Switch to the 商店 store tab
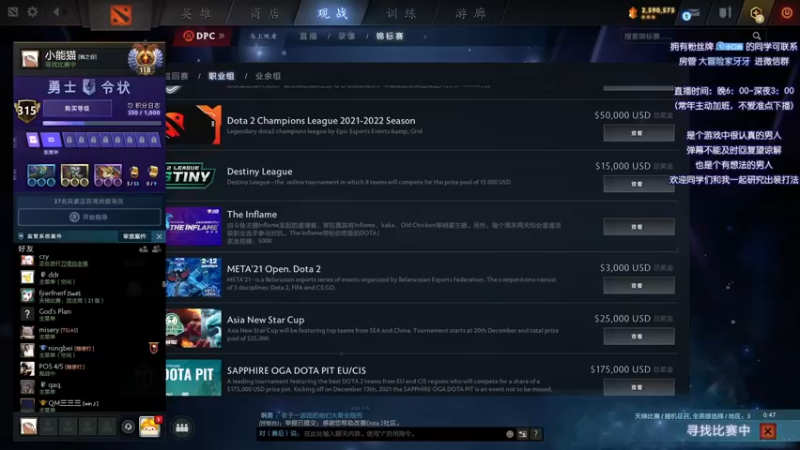The image size is (800, 450). click(x=264, y=13)
